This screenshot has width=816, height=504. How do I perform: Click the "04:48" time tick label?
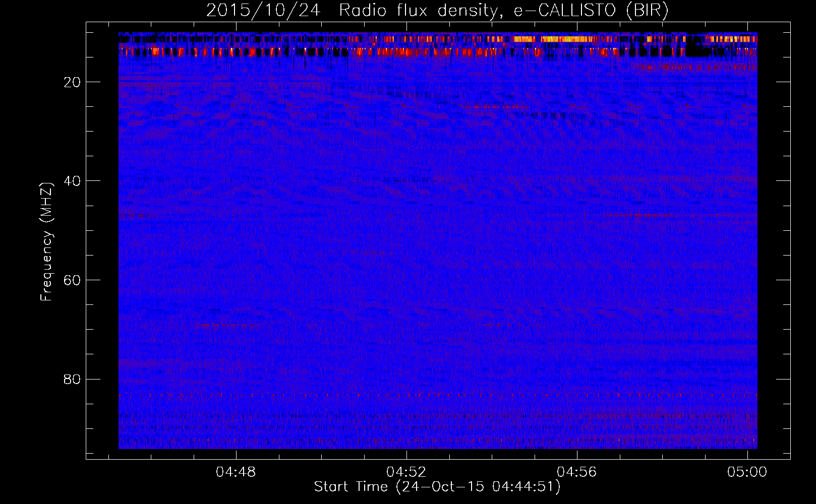(236, 472)
